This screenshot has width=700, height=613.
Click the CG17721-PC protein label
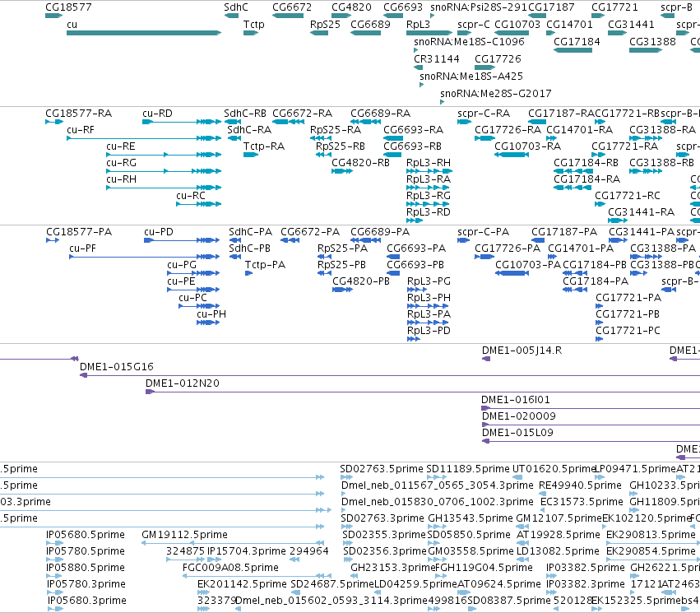(628, 331)
